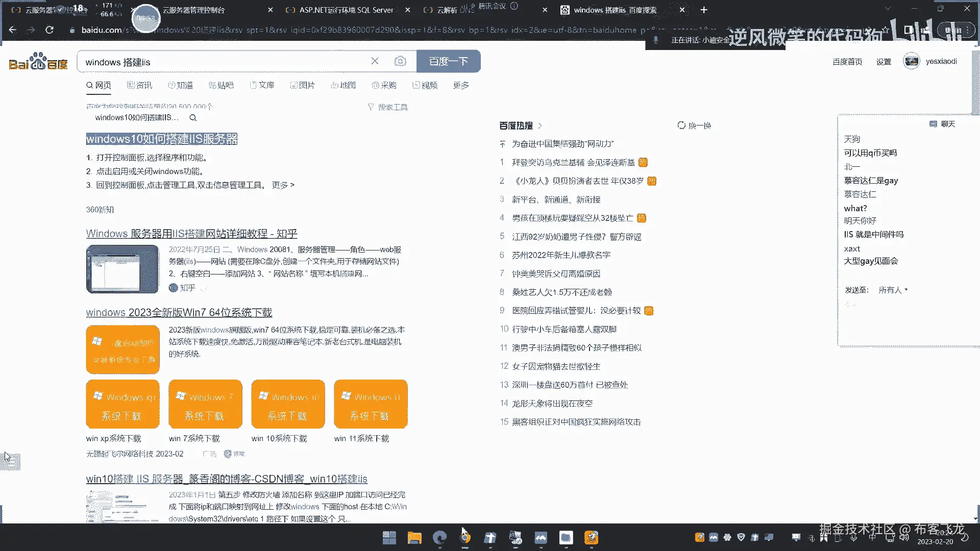Refresh hot search with 换一换
Viewport: 980px width, 551px height.
tap(694, 126)
